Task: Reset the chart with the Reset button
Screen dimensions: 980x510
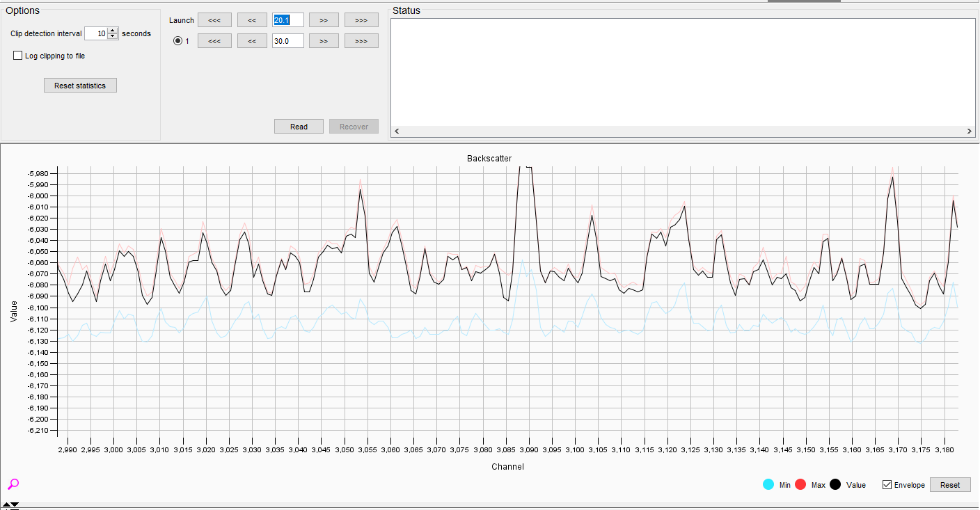Action: tap(949, 485)
